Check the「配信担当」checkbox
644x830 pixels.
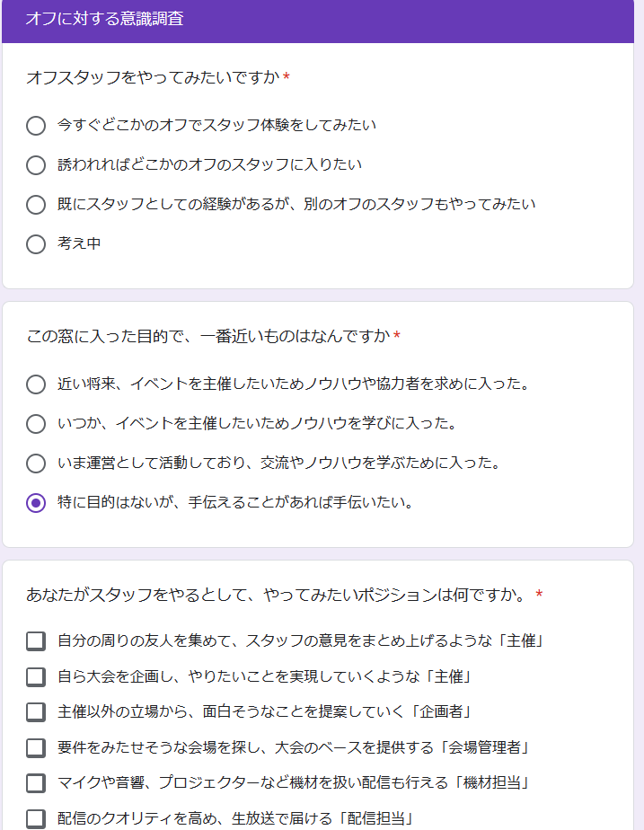coord(36,818)
